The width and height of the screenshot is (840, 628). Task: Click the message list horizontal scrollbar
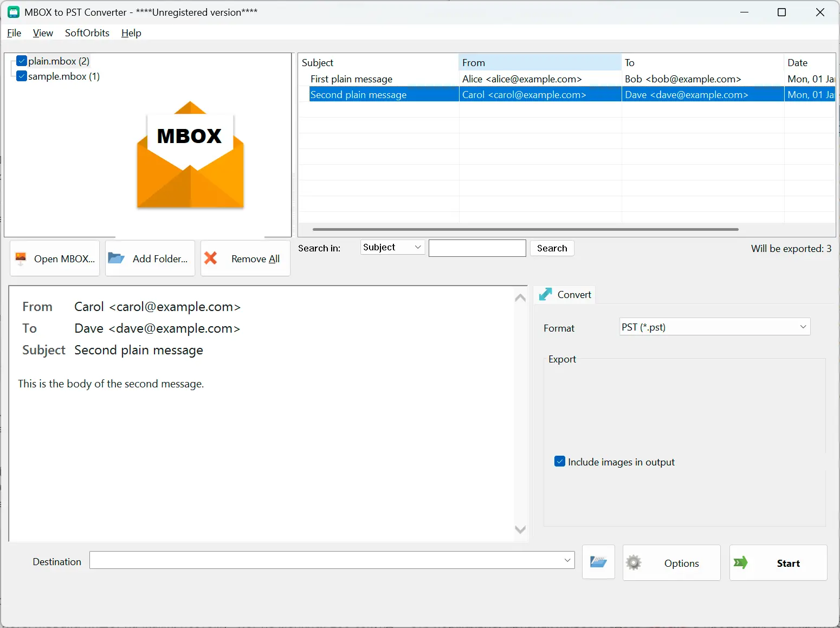click(x=525, y=229)
